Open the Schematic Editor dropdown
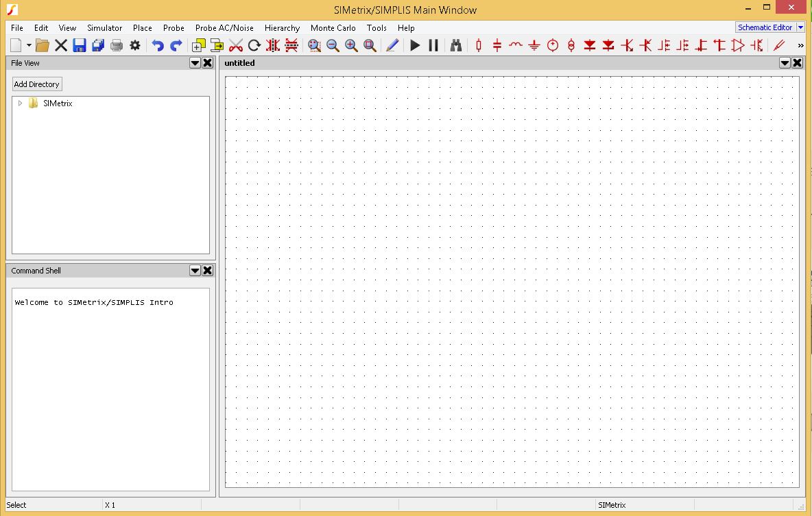This screenshot has width=812, height=516. point(800,27)
